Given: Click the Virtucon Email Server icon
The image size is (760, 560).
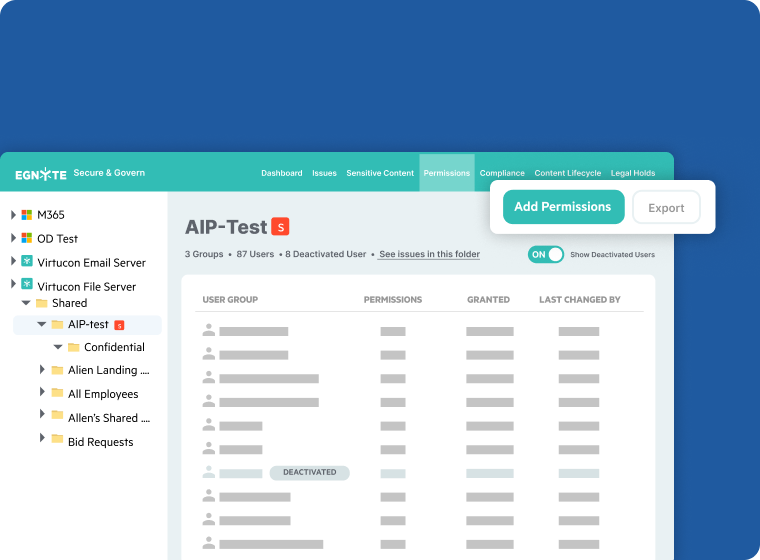Looking at the screenshot, I should tap(27, 262).
